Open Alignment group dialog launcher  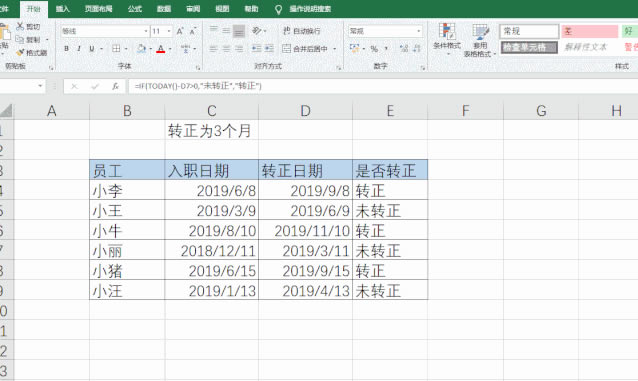(339, 68)
